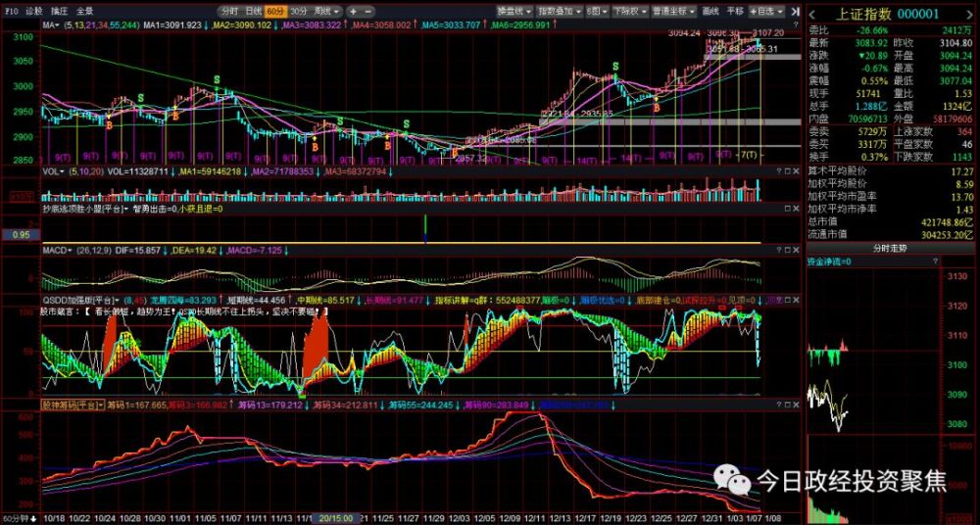Open the 操盘线 dropdown
The height and width of the screenshot is (525, 980).
pos(514,11)
